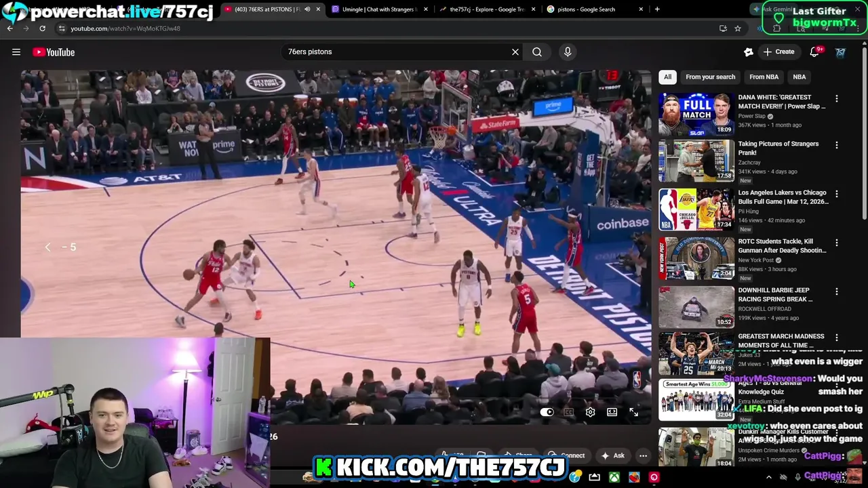Open player settings gear
The image size is (868, 488).
(591, 412)
